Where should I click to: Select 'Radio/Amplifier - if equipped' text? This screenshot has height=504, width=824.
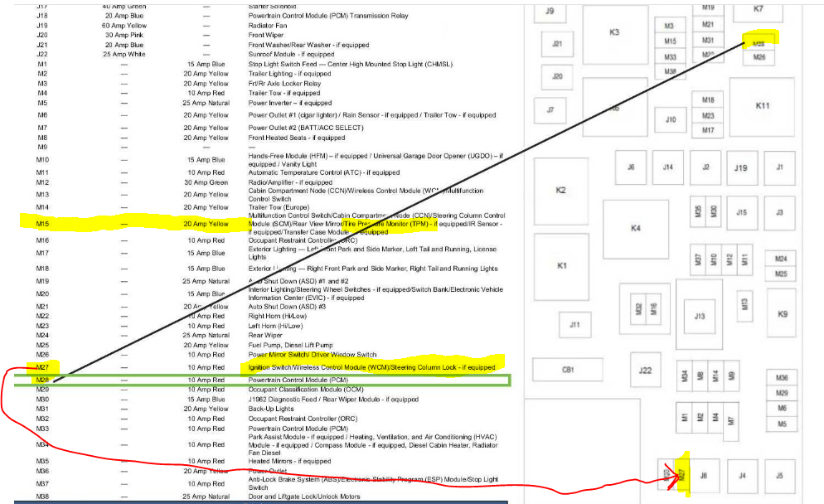[290, 182]
